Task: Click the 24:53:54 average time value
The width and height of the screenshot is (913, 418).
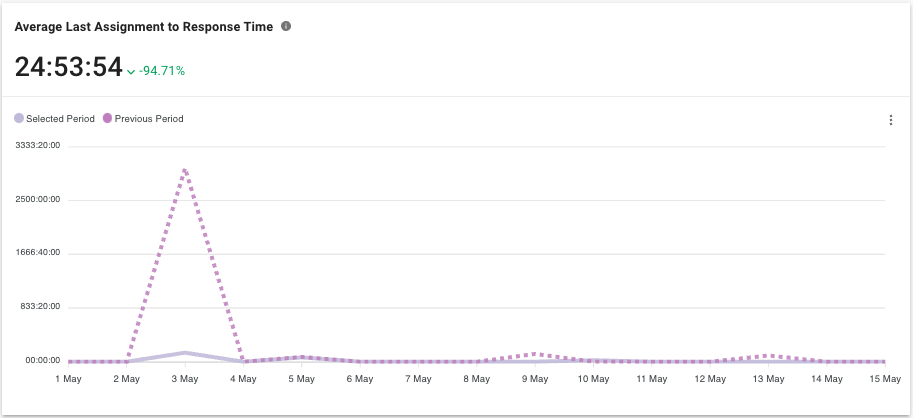Action: 68,68
